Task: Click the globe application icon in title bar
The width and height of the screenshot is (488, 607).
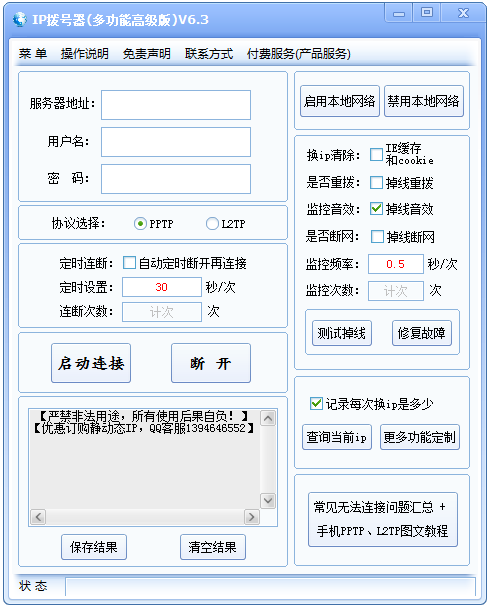Action: coord(19,19)
